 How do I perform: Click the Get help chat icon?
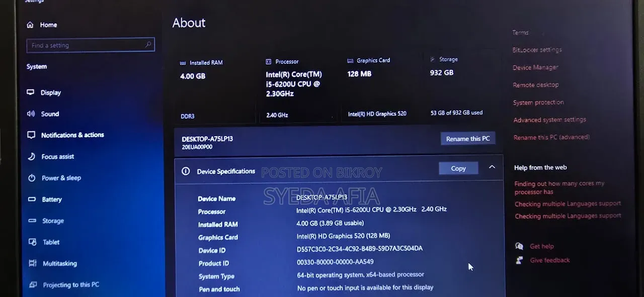click(519, 246)
